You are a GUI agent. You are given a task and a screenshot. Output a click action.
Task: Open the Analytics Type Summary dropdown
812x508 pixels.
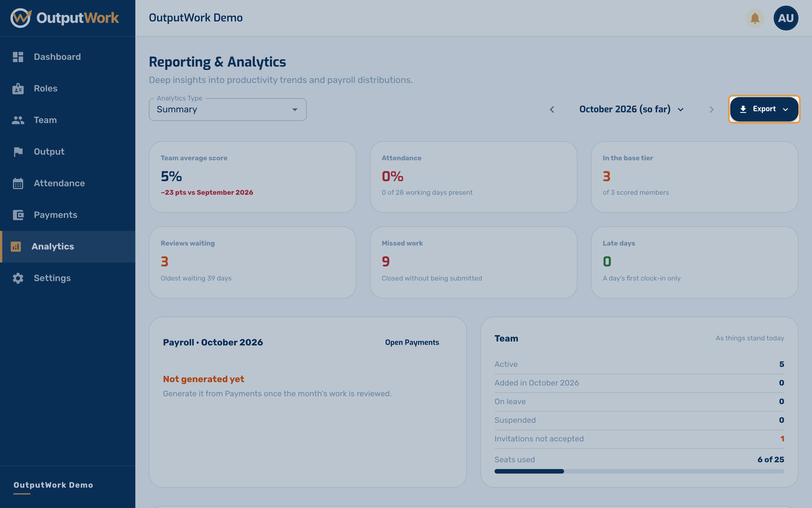coord(228,110)
